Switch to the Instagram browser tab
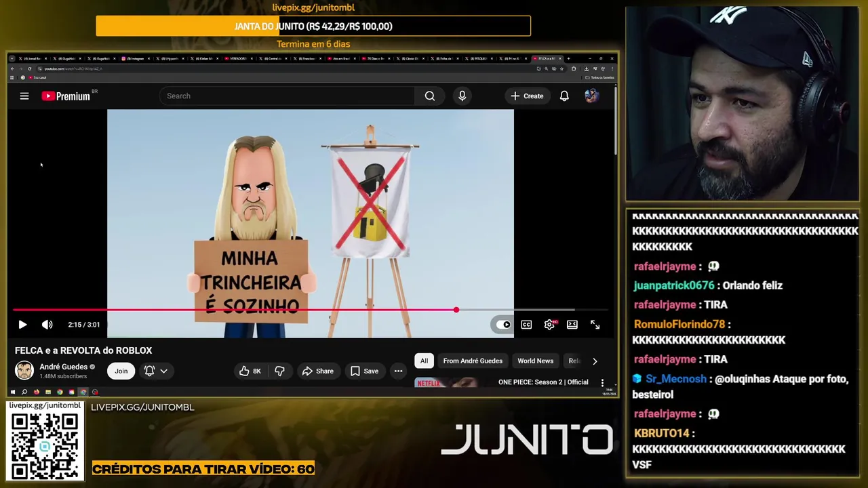The width and height of the screenshot is (868, 488). [135, 58]
